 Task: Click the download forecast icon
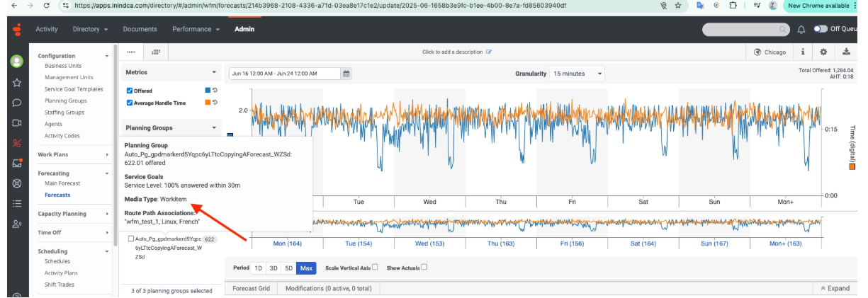(x=846, y=52)
